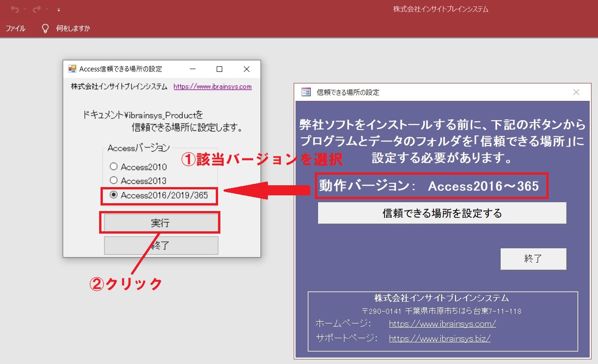The image size is (598, 364).
Task: Click 終了 in the purple dialog
Action: pyautogui.click(x=533, y=259)
